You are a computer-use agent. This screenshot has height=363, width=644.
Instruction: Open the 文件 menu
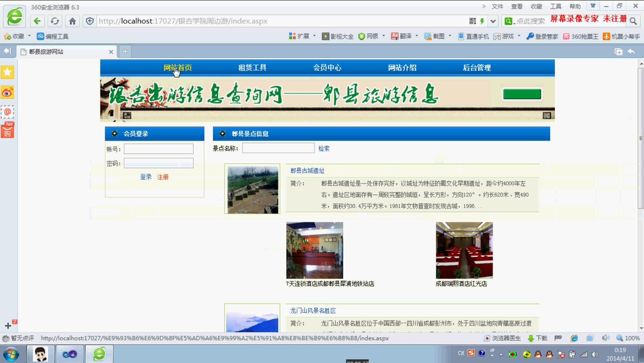tap(497, 6)
